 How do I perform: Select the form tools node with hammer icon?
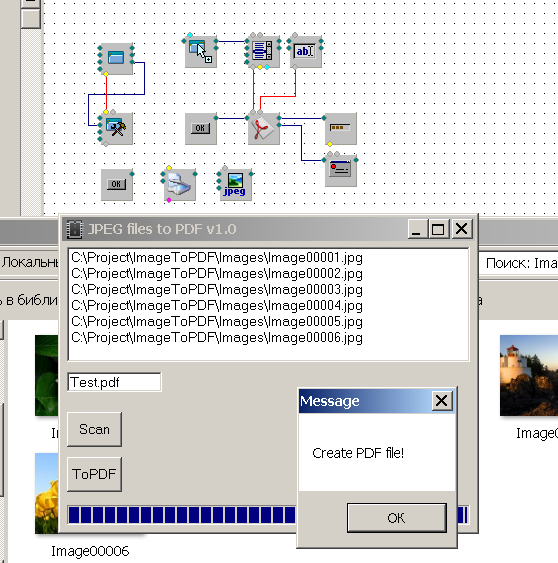point(117,129)
